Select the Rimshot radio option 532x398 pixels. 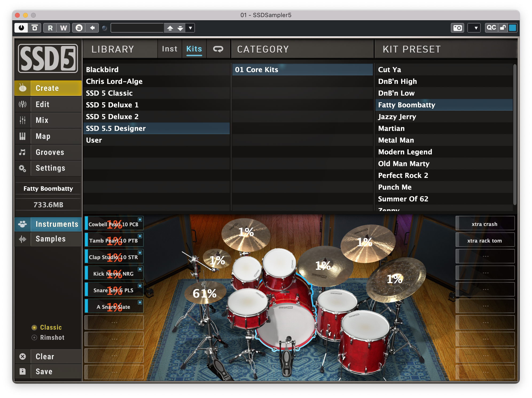click(x=48, y=337)
